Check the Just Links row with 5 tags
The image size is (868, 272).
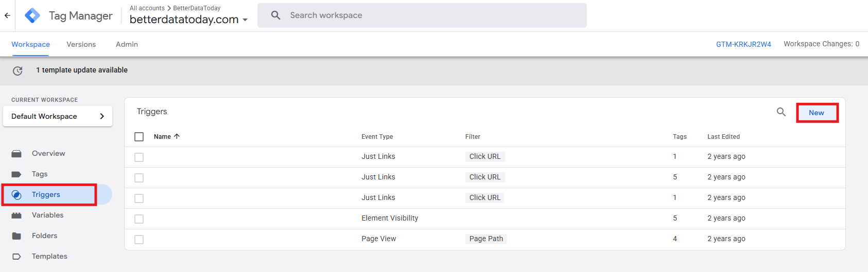(139, 178)
